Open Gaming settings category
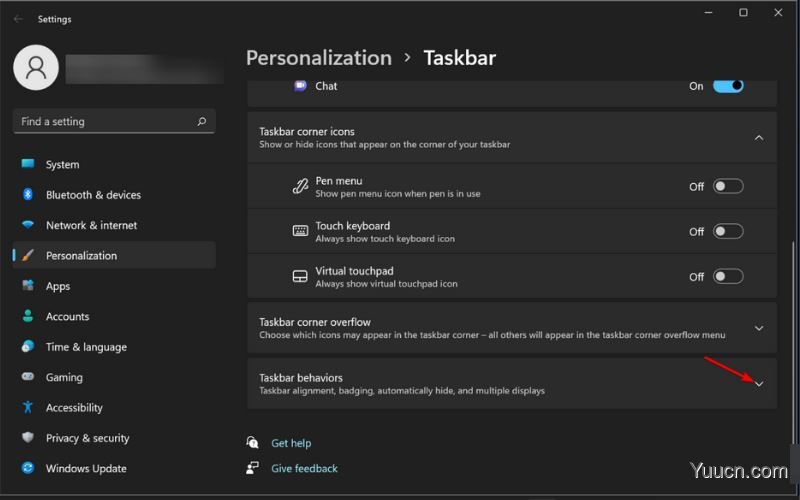 pyautogui.click(x=114, y=377)
